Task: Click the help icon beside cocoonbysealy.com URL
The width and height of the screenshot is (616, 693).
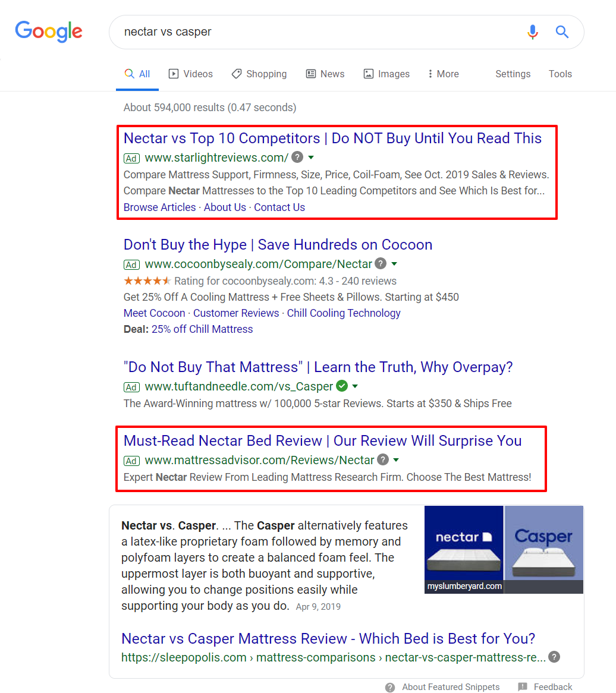Action: click(x=381, y=264)
